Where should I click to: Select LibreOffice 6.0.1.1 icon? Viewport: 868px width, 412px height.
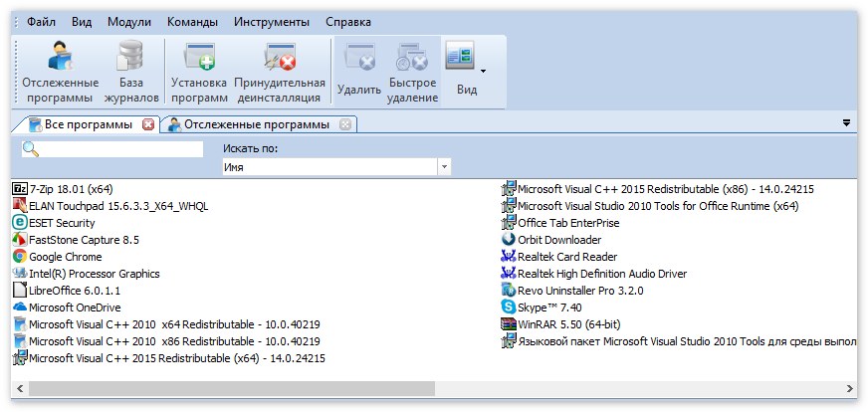(x=19, y=291)
